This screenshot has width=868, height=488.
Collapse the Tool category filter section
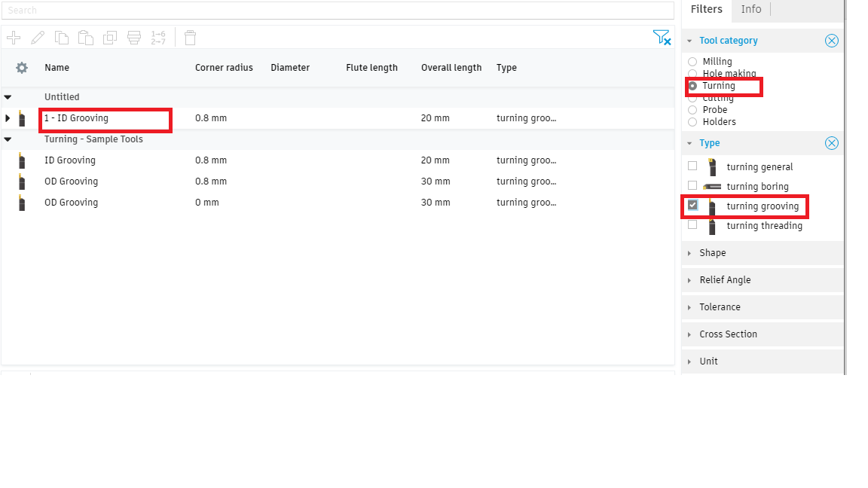coord(689,41)
